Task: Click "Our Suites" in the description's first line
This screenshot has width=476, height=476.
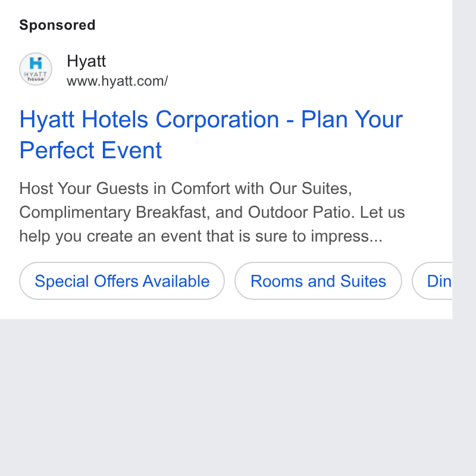Action: click(311, 188)
